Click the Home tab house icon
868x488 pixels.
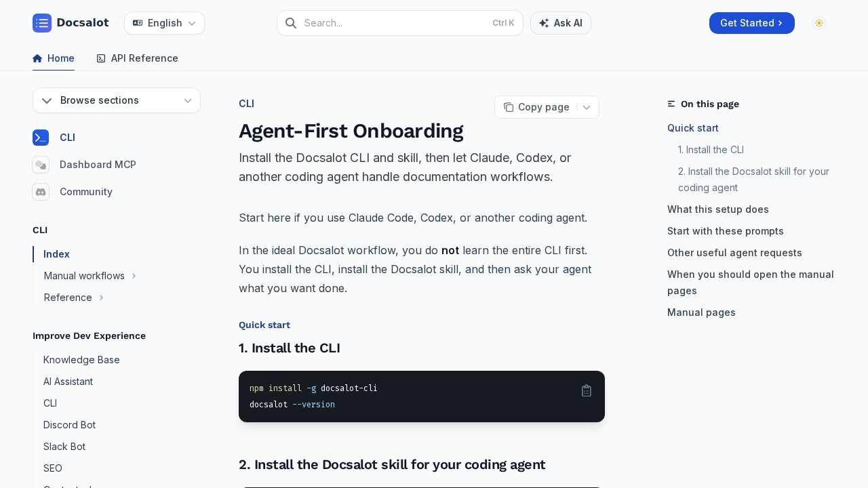37,58
